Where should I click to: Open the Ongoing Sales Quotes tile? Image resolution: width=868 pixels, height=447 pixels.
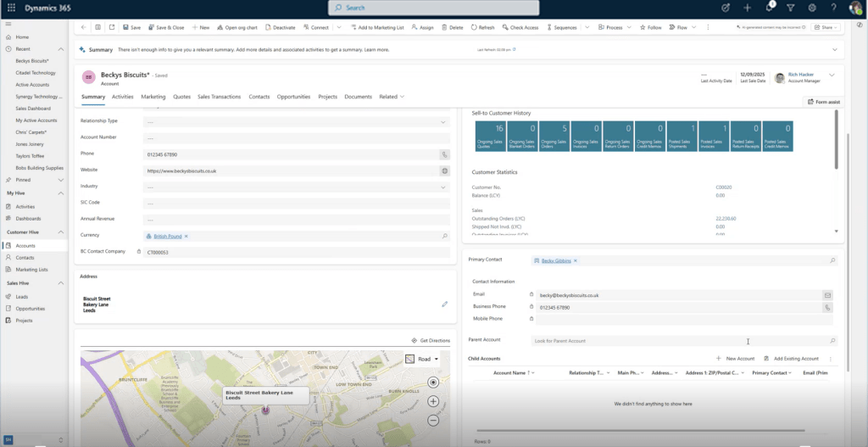point(491,137)
